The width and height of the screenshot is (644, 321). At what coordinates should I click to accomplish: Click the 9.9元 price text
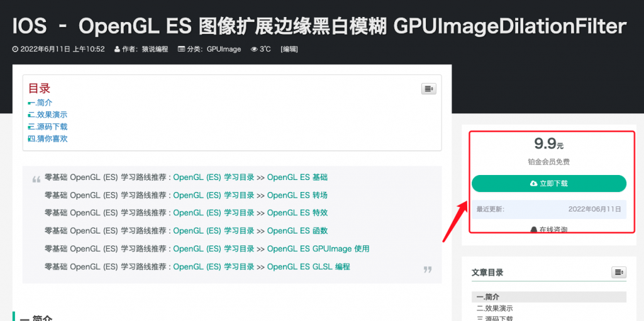coord(548,144)
